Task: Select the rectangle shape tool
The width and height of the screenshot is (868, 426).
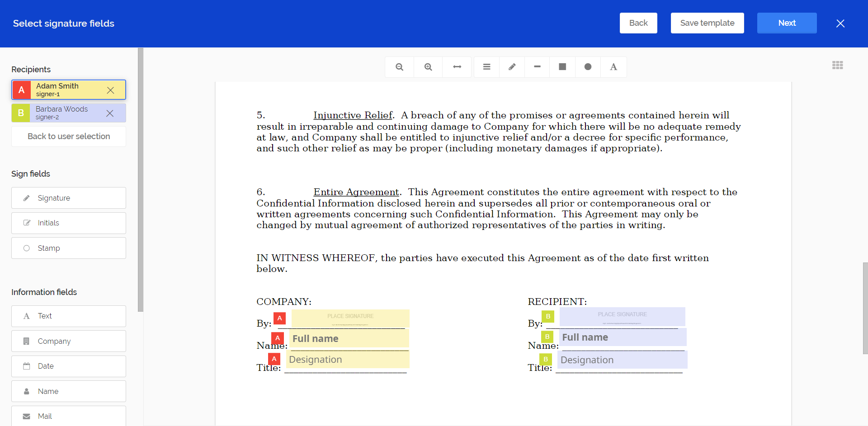Action: (562, 67)
